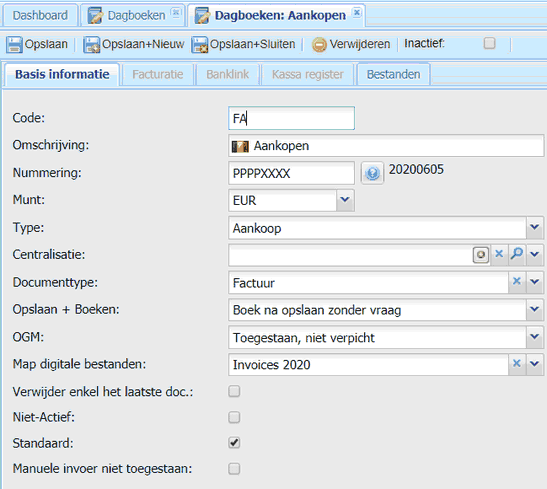Uncheck the Standaard checkbox
The image size is (547, 489).
(234, 443)
